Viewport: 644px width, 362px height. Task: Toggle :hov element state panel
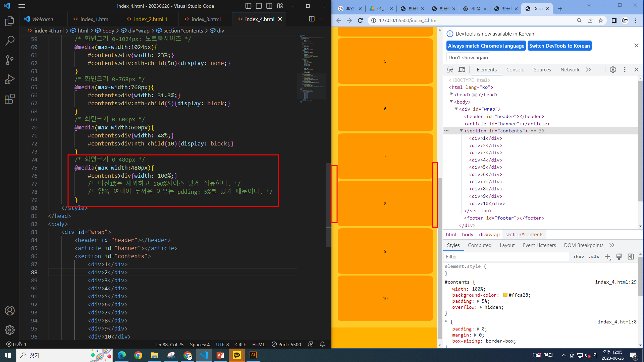[579, 256]
